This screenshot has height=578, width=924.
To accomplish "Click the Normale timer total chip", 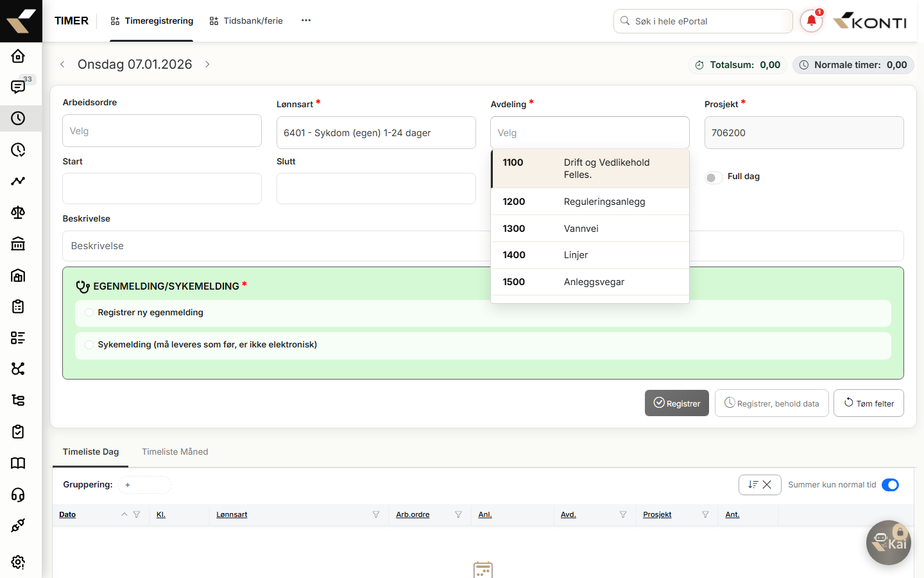I will pyautogui.click(x=853, y=65).
